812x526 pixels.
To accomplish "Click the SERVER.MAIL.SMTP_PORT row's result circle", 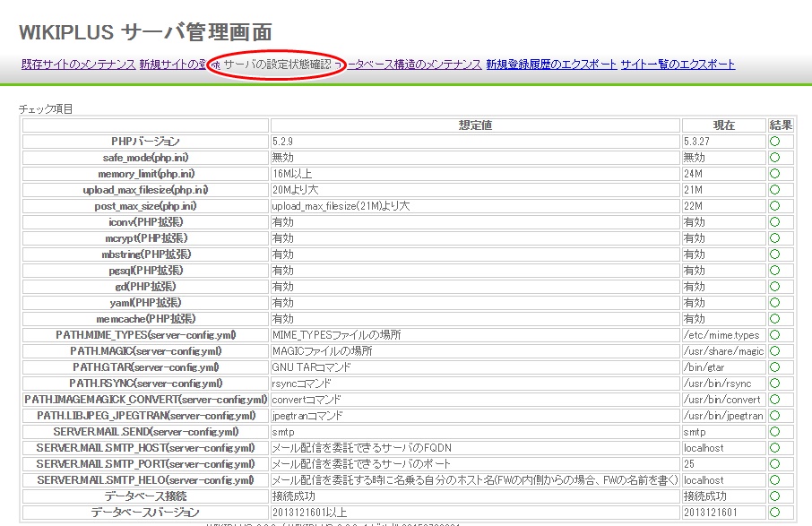I will pos(774,464).
